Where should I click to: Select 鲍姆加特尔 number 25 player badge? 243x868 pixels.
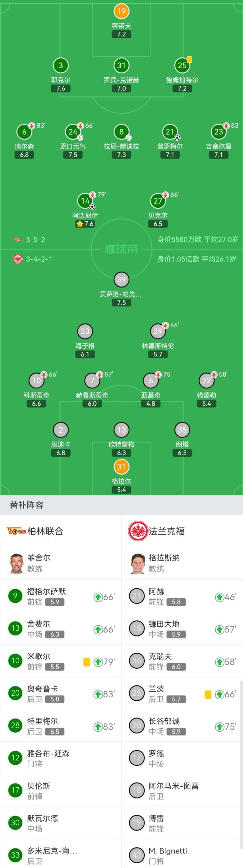pyautogui.click(x=182, y=65)
